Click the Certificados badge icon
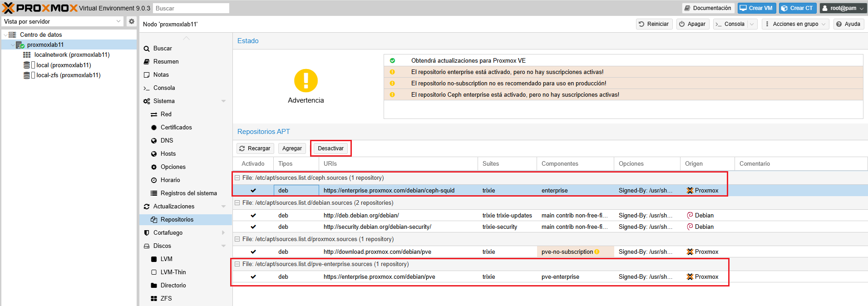This screenshot has height=306, width=868. (x=154, y=128)
